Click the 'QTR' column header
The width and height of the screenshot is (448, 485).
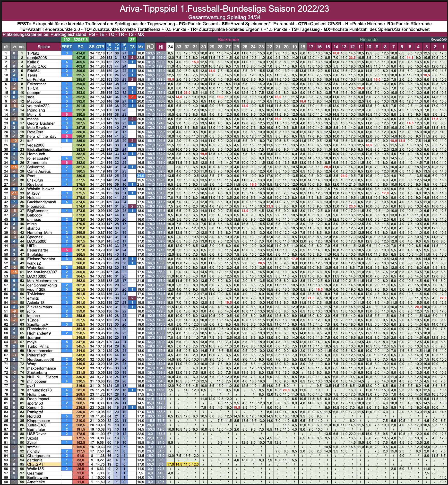coord(100,47)
